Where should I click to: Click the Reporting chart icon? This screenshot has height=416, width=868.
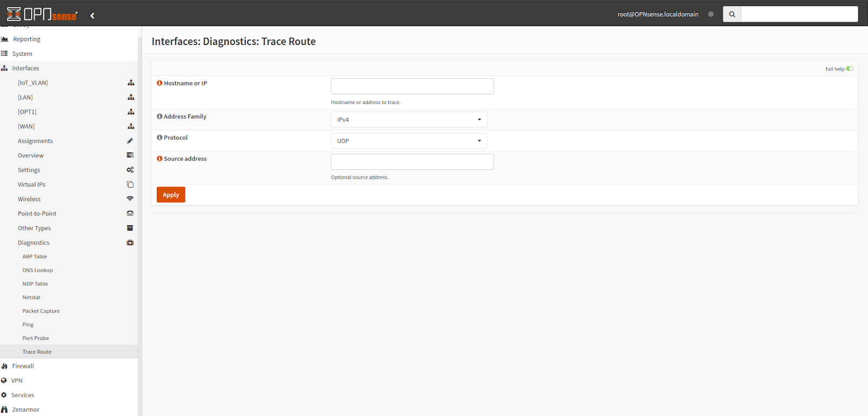point(4,39)
